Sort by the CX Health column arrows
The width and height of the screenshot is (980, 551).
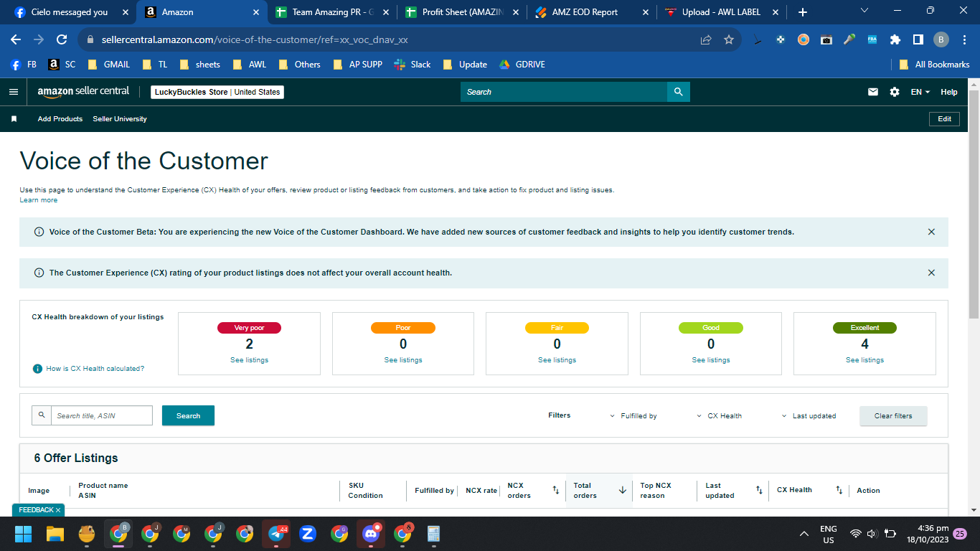[839, 490]
